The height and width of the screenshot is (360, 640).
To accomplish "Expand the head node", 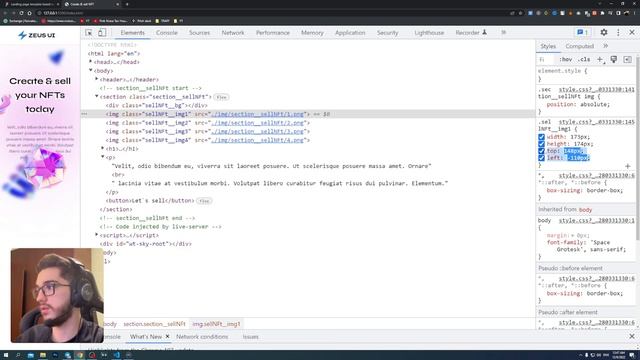I will tap(91, 62).
